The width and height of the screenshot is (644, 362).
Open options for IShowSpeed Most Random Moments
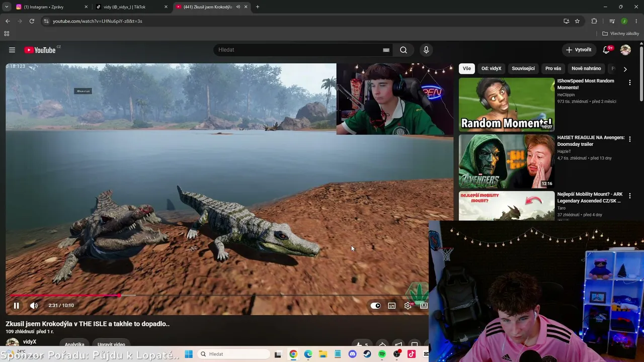tap(629, 82)
